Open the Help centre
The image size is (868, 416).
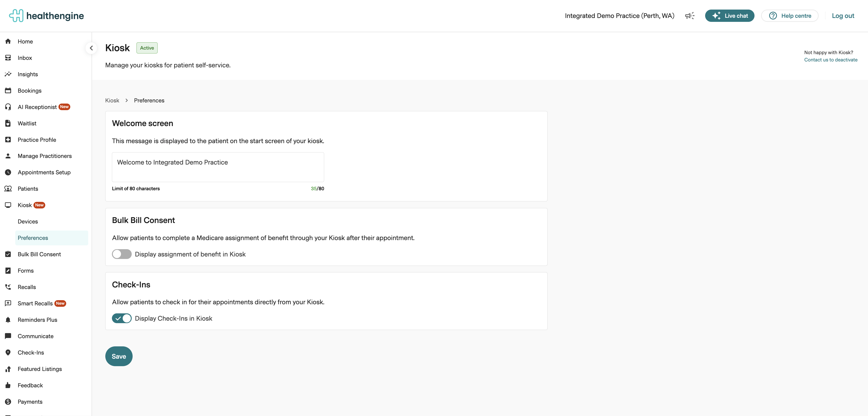[790, 16]
